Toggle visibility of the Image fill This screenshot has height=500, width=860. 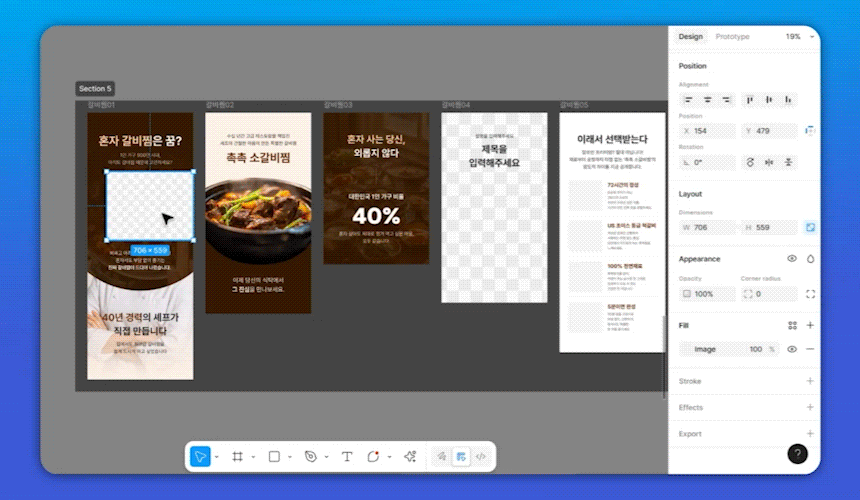792,349
